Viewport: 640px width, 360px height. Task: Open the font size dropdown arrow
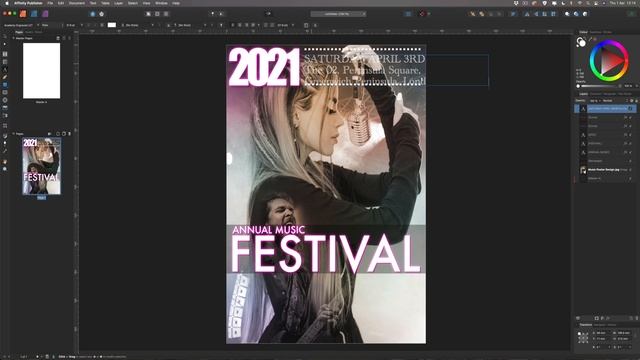tap(82, 25)
